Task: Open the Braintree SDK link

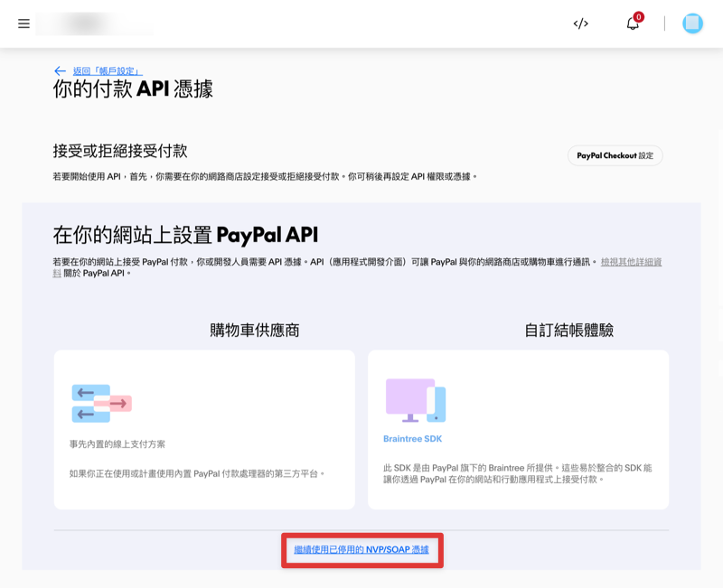Action: coord(412,439)
